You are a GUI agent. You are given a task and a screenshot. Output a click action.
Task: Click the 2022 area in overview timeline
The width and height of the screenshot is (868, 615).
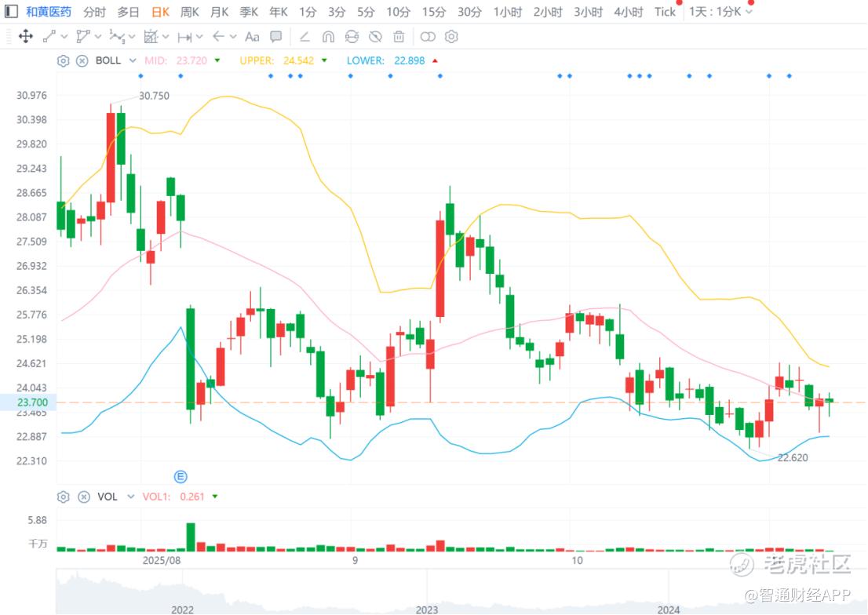pos(182,610)
